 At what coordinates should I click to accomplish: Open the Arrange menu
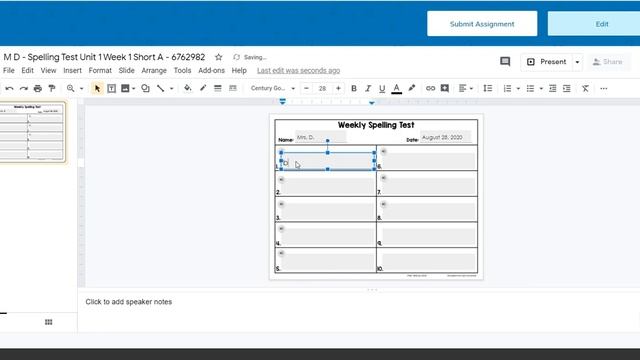click(x=154, y=71)
